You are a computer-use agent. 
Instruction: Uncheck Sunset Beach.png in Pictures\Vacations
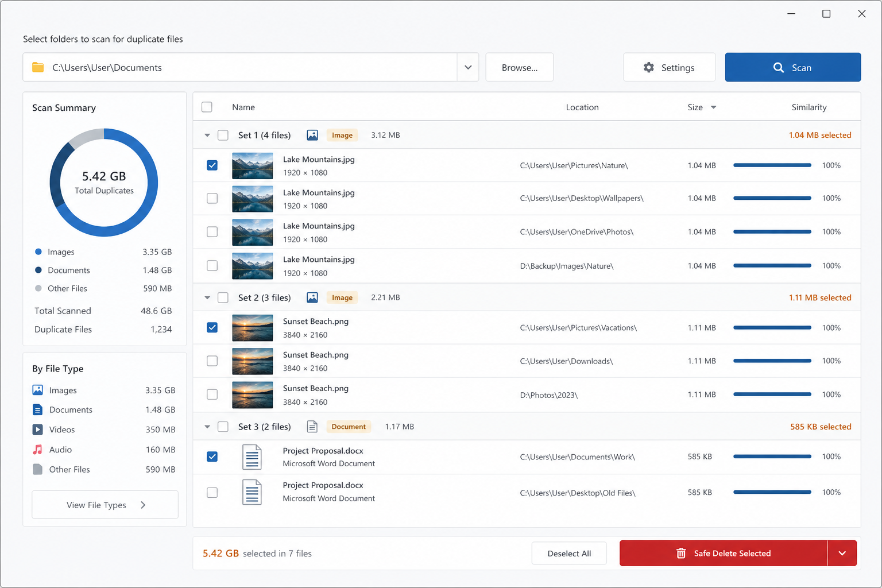click(x=212, y=327)
